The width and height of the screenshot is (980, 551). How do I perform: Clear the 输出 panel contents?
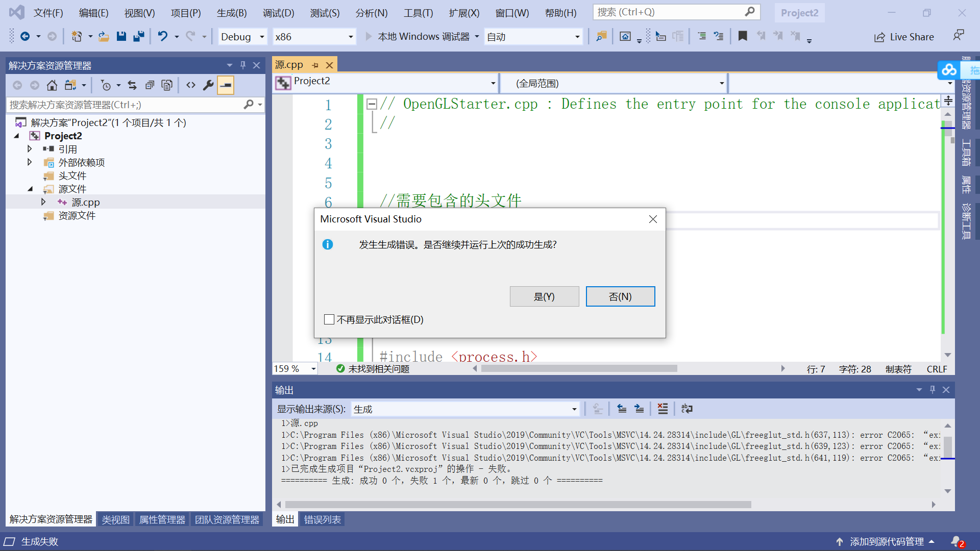tap(662, 409)
